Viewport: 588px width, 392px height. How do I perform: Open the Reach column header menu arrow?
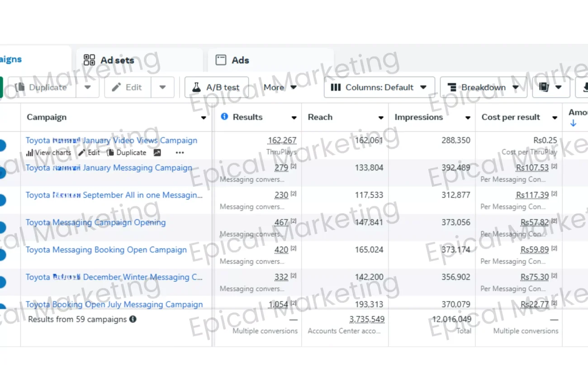pos(381,118)
